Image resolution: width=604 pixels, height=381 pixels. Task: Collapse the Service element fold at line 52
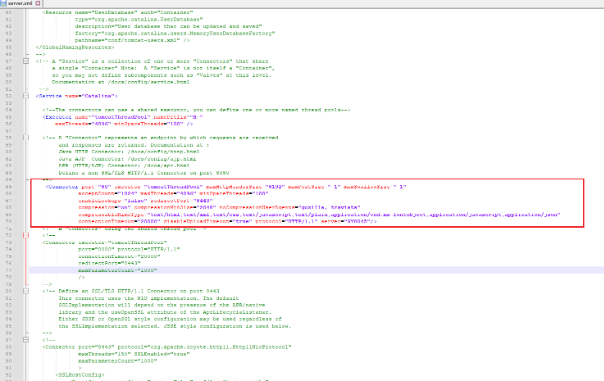26,96
